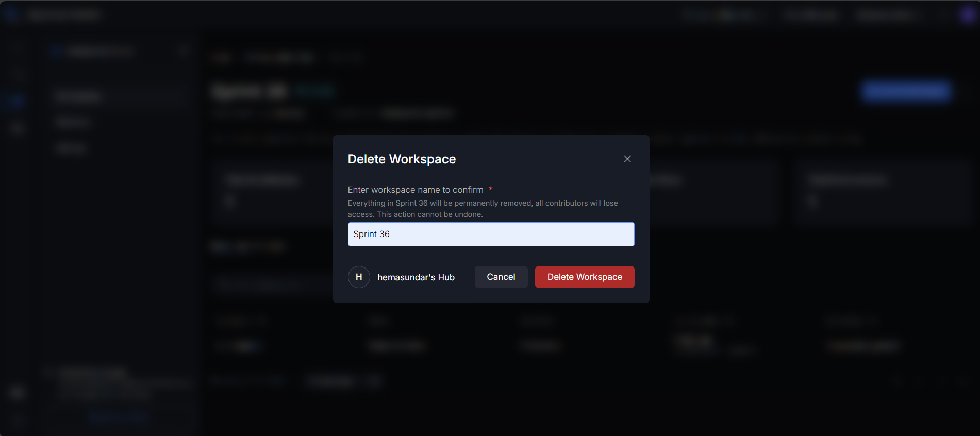This screenshot has width=980, height=436.
Task: Click the app logo in top-left corner
Action: 11,15
